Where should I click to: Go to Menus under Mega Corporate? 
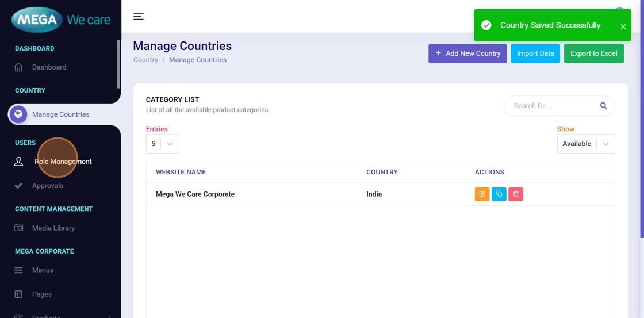pyautogui.click(x=43, y=270)
